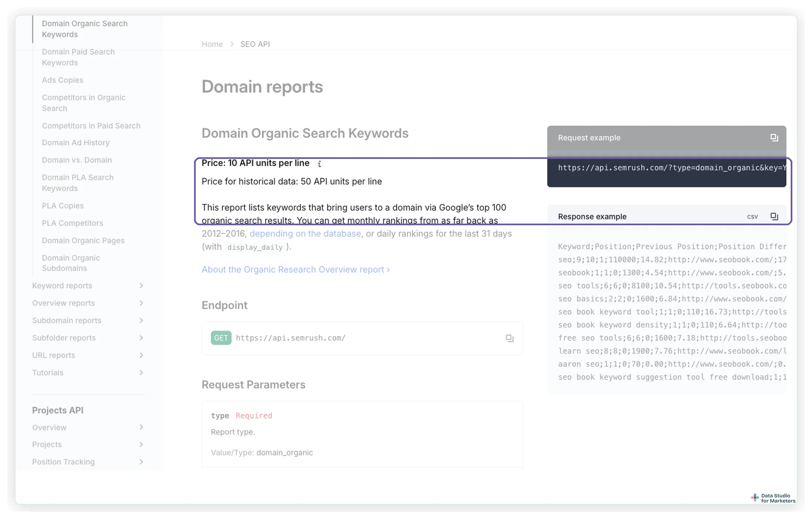Viewport: 812px width, 519px height.
Task: Open Domain Paid Search Keywords
Action: tap(78, 57)
